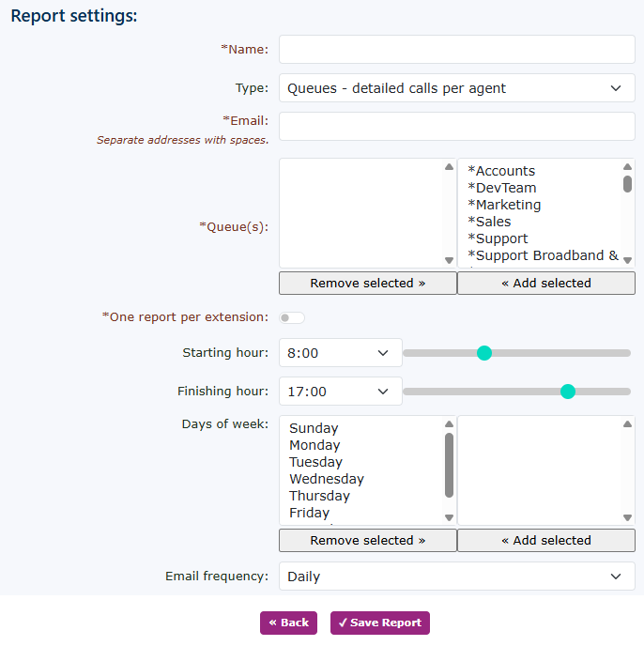Click Remove selected under Days of week
Image resolution: width=644 pixels, height=646 pixels.
[x=367, y=541]
